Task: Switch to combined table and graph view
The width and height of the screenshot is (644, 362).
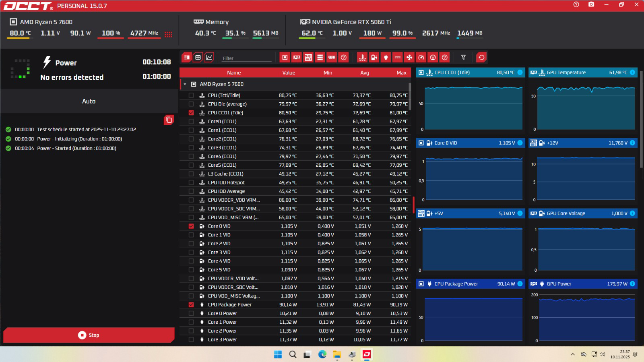Action: [x=186, y=58]
